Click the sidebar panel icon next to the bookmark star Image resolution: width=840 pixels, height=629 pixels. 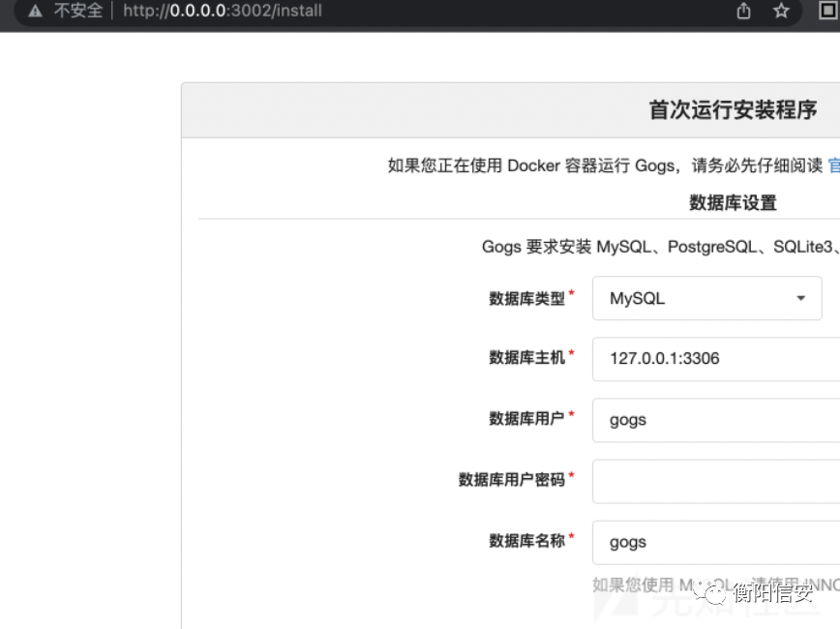[828, 11]
